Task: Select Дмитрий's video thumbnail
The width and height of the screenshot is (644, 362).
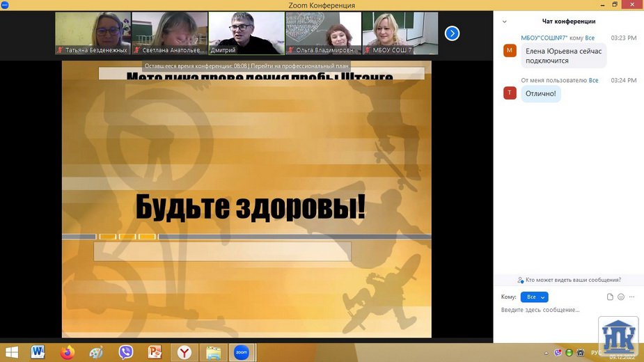Action: pyautogui.click(x=246, y=33)
